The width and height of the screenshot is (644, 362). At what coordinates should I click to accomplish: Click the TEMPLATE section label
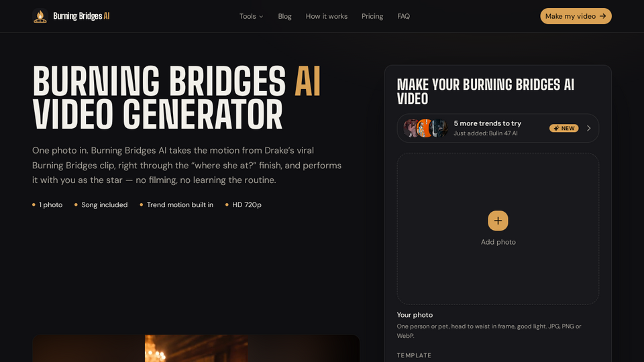coord(414,355)
